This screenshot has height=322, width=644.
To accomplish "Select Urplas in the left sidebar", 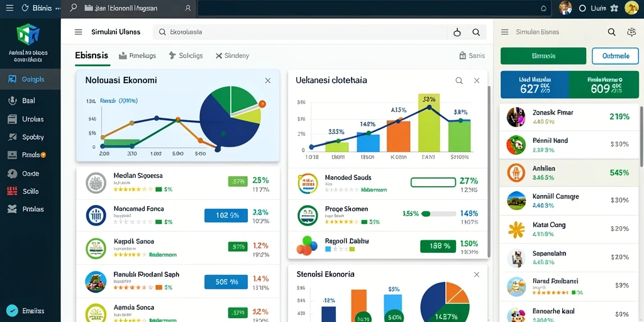I will (x=30, y=119).
